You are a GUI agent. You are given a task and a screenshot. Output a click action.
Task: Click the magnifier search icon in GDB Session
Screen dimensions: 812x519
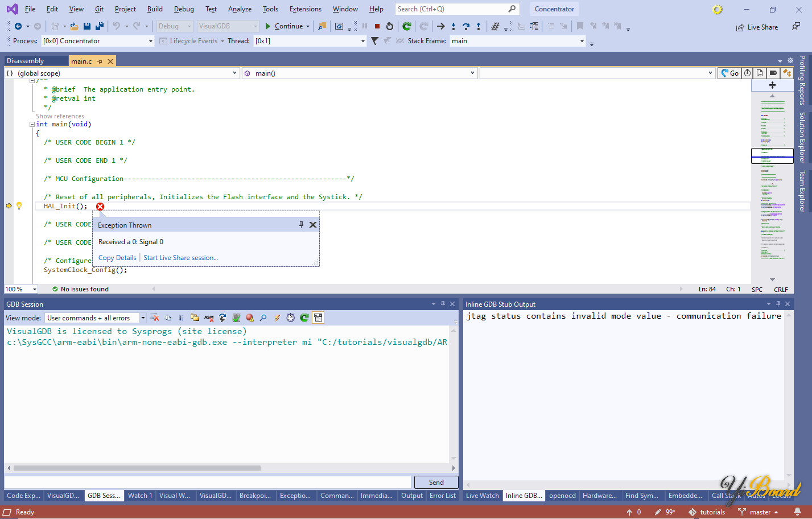[x=263, y=318]
